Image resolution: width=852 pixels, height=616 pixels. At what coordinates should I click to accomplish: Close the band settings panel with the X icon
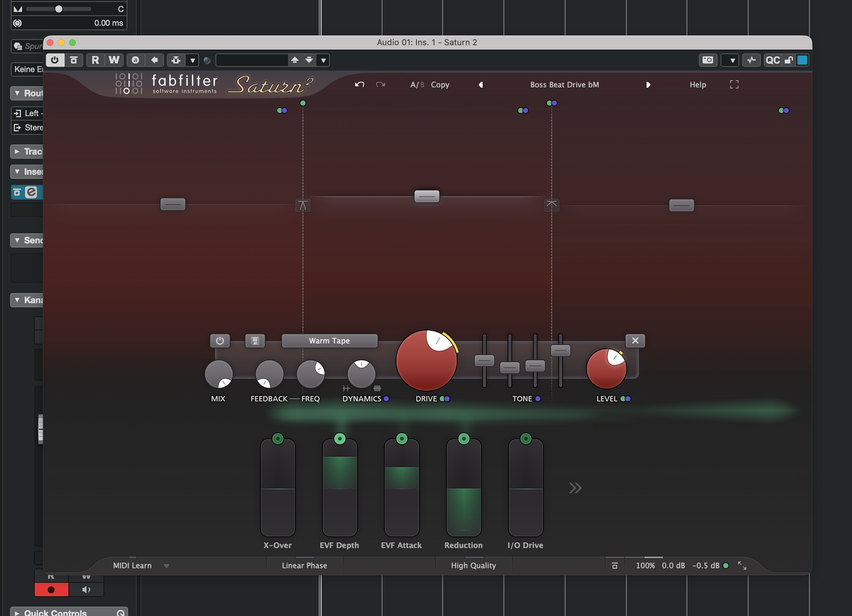coord(635,341)
